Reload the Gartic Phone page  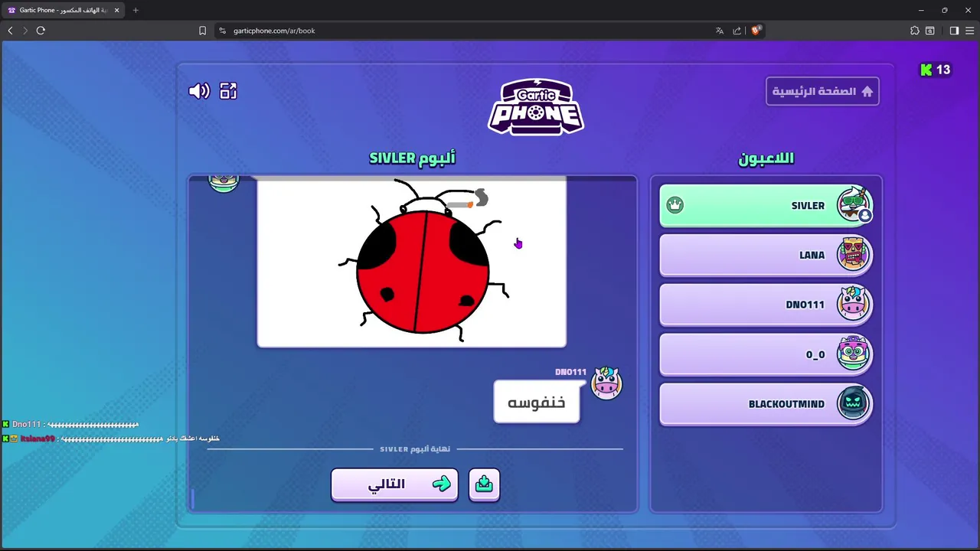41,31
